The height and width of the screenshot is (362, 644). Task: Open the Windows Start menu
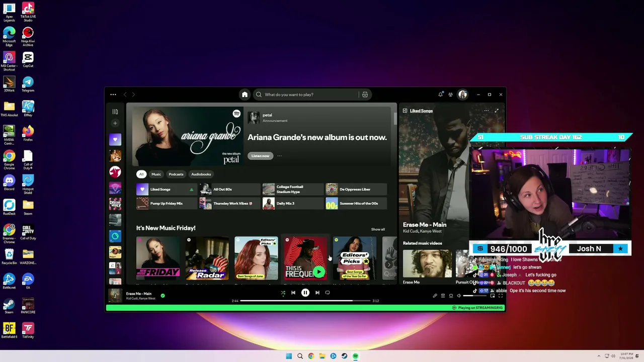[x=289, y=356]
